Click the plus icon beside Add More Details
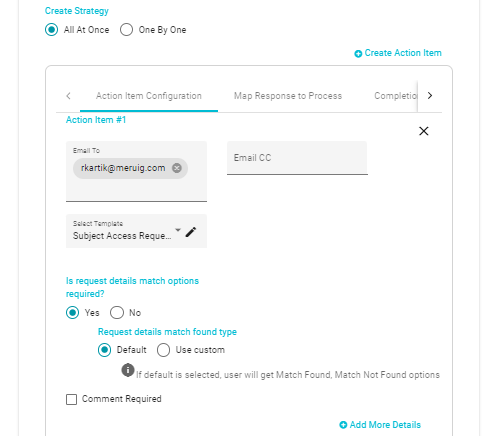 pos(343,425)
